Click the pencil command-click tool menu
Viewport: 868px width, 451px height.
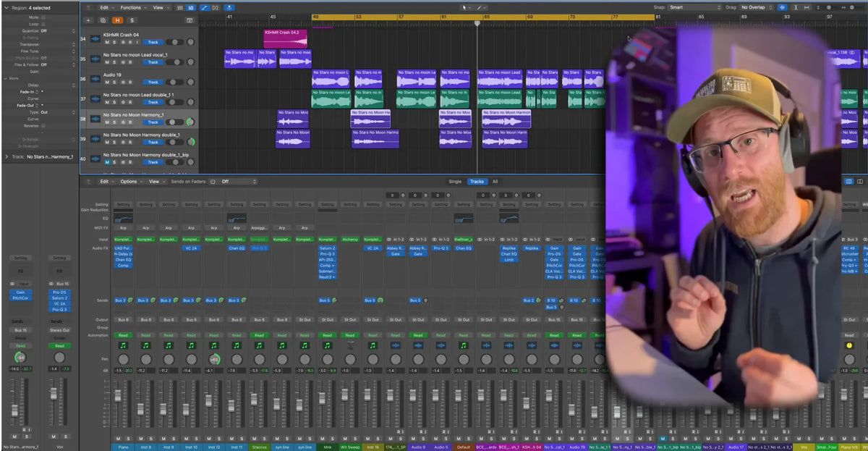(x=480, y=7)
